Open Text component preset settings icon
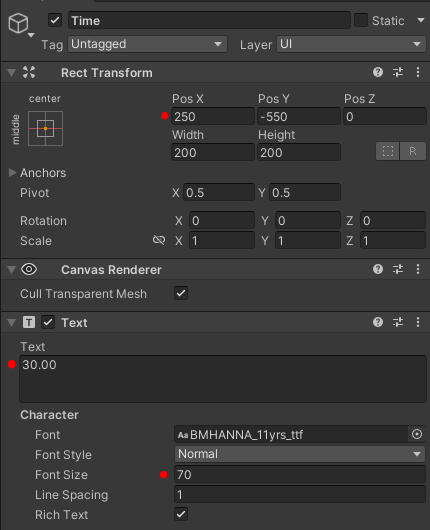 [398, 322]
